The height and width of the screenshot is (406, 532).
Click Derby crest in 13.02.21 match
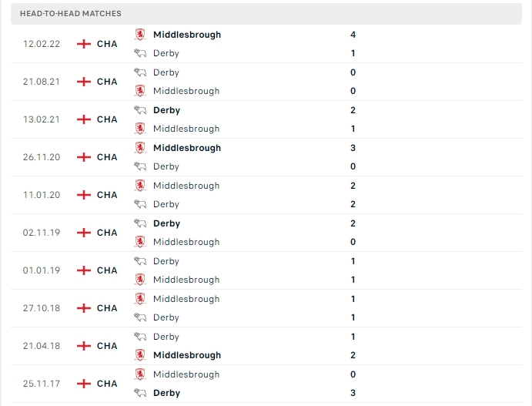(x=140, y=110)
